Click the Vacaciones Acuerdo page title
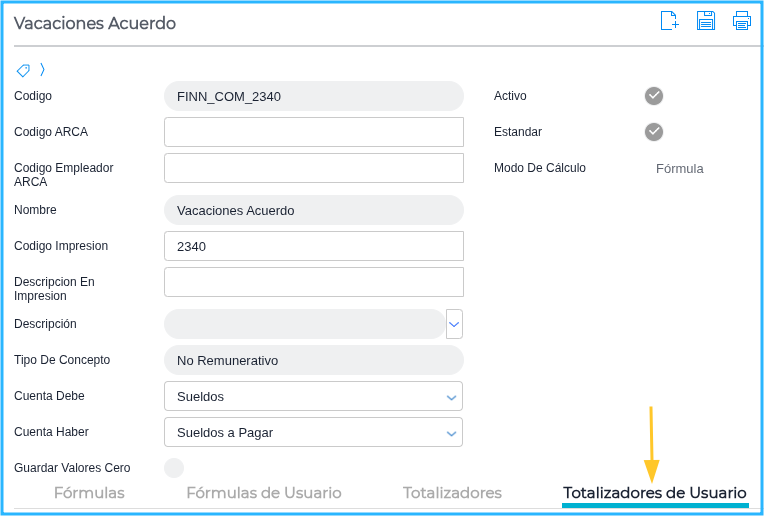The width and height of the screenshot is (764, 516). pyautogui.click(x=95, y=23)
